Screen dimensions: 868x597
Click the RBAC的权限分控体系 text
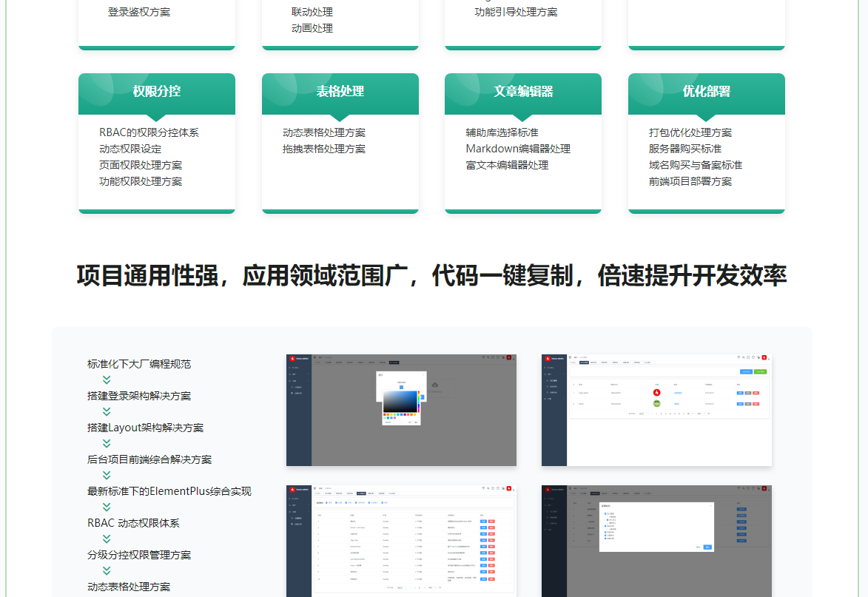point(149,132)
